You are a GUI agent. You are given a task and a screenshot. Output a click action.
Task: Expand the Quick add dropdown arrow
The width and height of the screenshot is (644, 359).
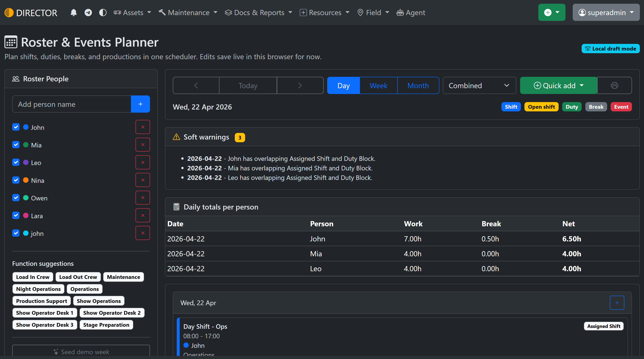[581, 86]
